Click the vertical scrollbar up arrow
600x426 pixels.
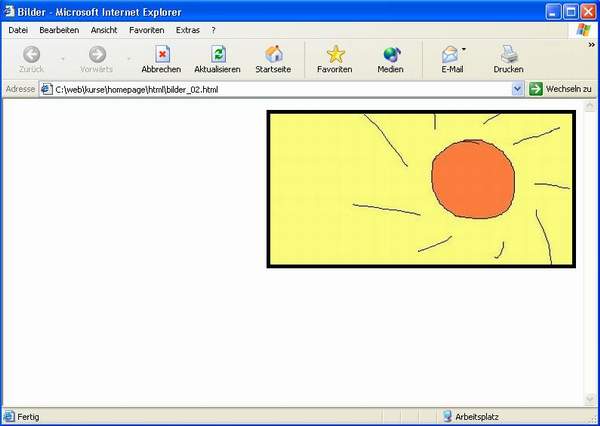click(590, 105)
